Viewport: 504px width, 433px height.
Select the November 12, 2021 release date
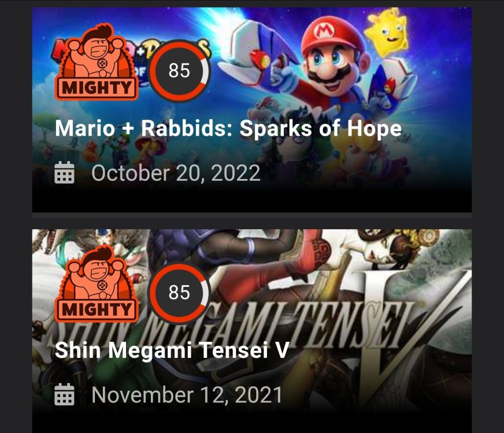(187, 395)
